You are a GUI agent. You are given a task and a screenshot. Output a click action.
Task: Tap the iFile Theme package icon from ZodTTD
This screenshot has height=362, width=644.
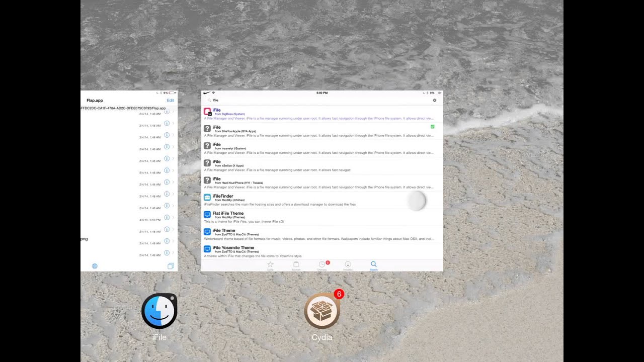pos(207,232)
